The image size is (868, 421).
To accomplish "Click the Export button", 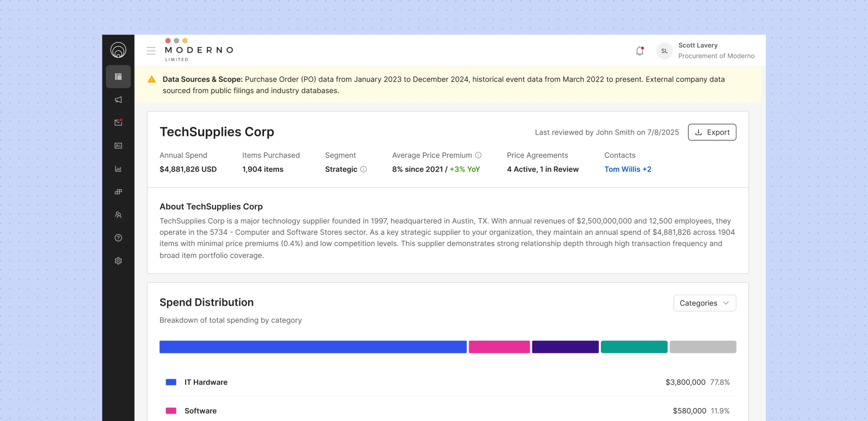I will click(712, 132).
